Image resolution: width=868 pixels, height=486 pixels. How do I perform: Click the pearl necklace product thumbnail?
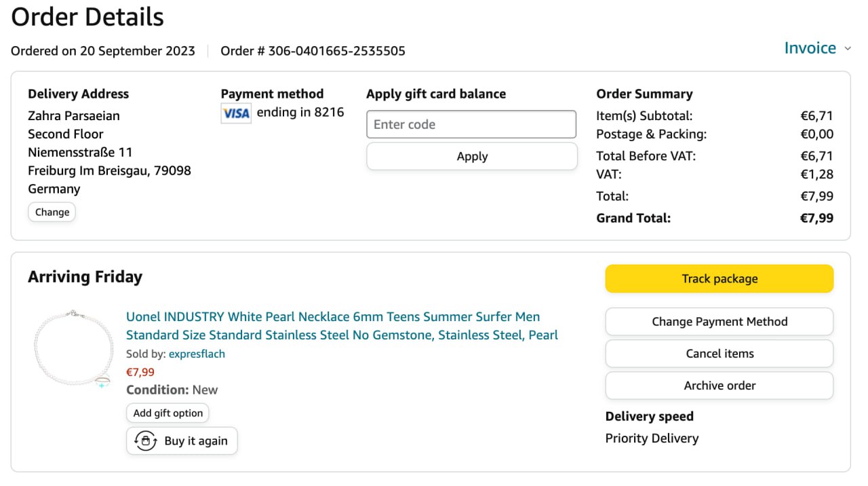tap(73, 350)
